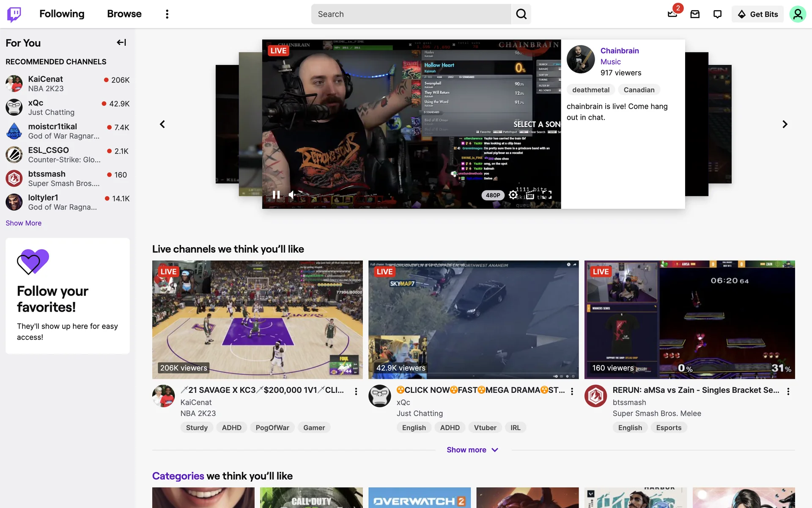Toggle theatre mode clip icon

click(x=530, y=195)
